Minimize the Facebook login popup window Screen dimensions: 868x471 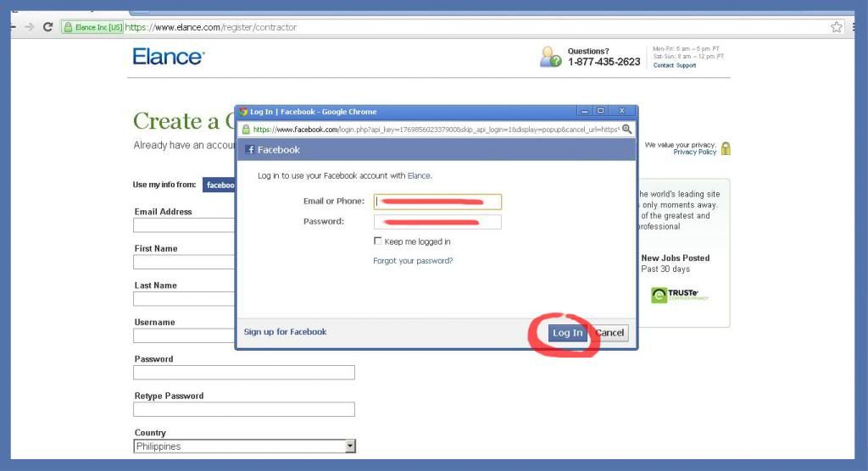tap(585, 111)
